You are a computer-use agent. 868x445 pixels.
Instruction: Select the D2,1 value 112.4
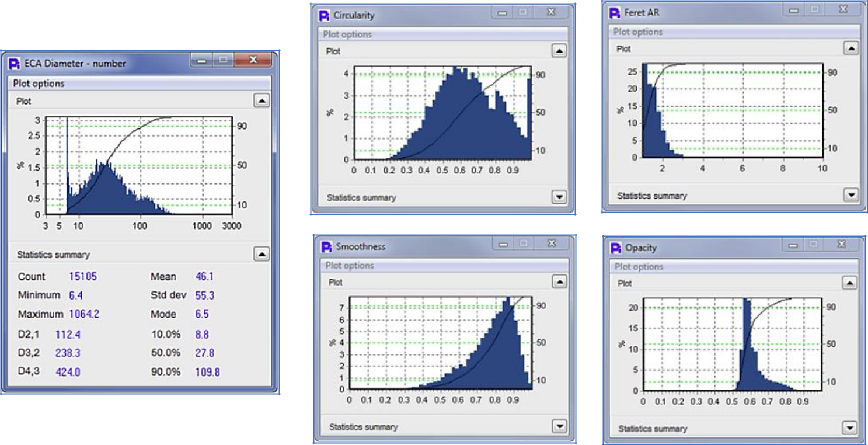pos(67,335)
